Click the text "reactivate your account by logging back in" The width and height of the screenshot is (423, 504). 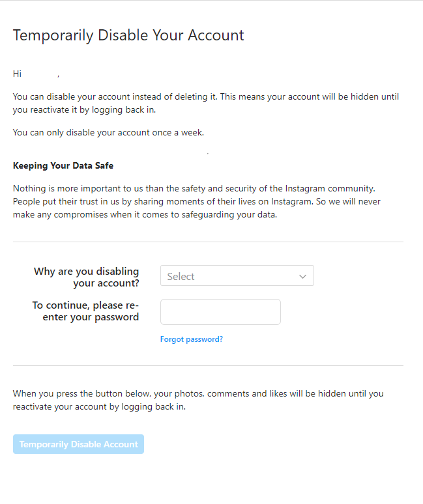(99, 407)
